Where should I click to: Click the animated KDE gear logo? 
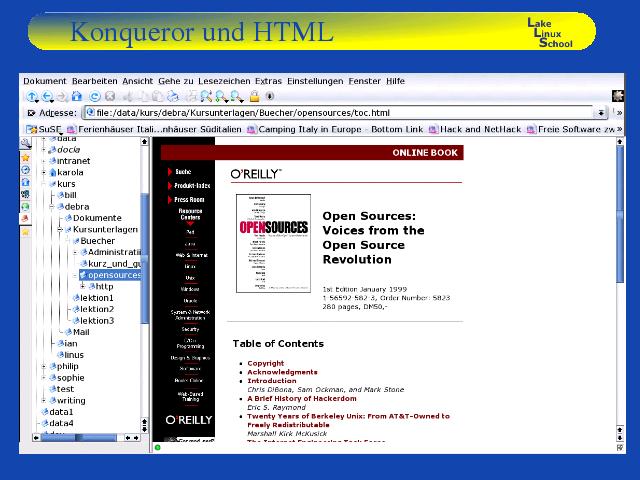coord(618,96)
